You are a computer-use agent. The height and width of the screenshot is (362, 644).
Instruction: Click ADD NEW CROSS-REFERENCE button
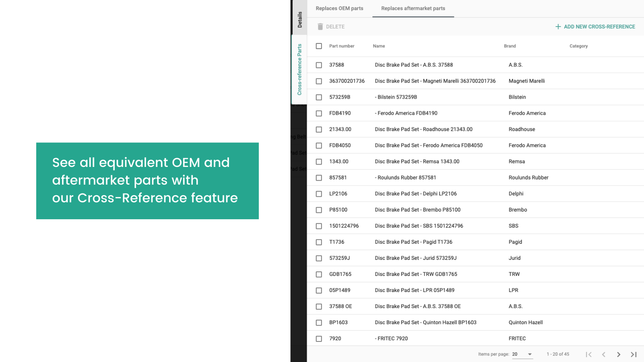pyautogui.click(x=595, y=27)
